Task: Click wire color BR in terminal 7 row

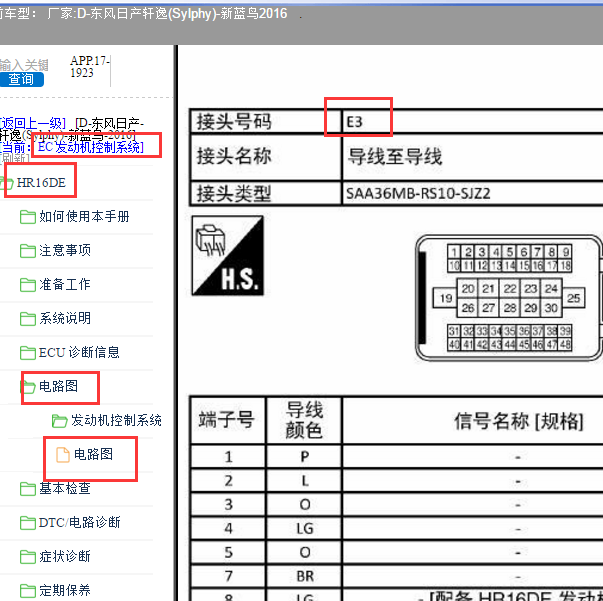Action: [x=304, y=576]
